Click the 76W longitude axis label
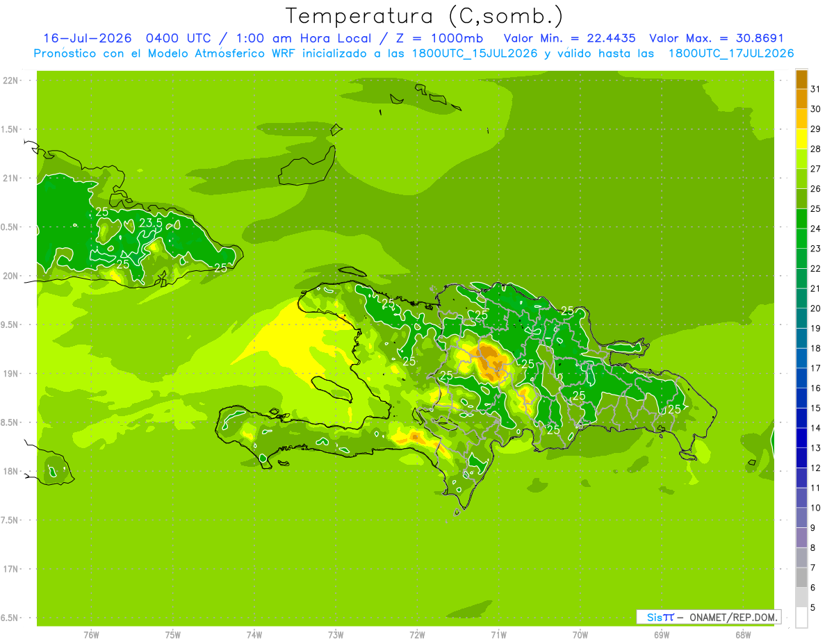 (91, 634)
